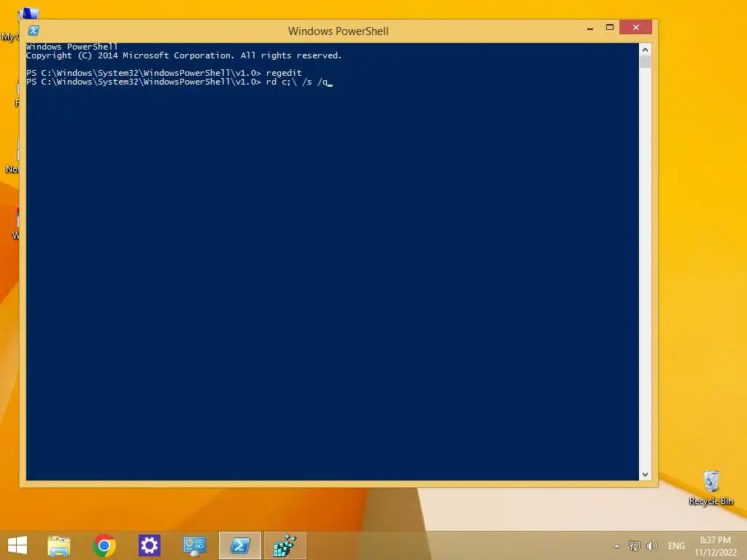Click the "regedit" command text
The width and height of the screenshot is (747, 560).
284,73
